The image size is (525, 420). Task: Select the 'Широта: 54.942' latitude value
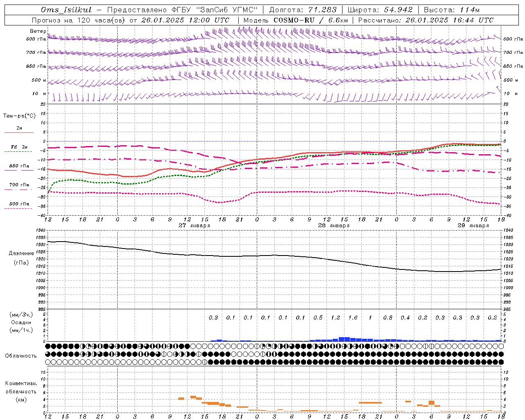click(380, 10)
